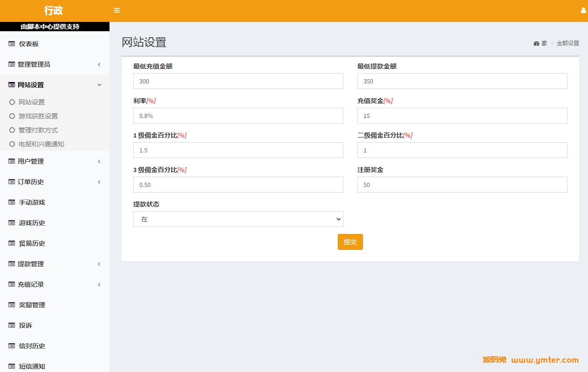Click the circle icon next to 管理付款方式

[12, 130]
